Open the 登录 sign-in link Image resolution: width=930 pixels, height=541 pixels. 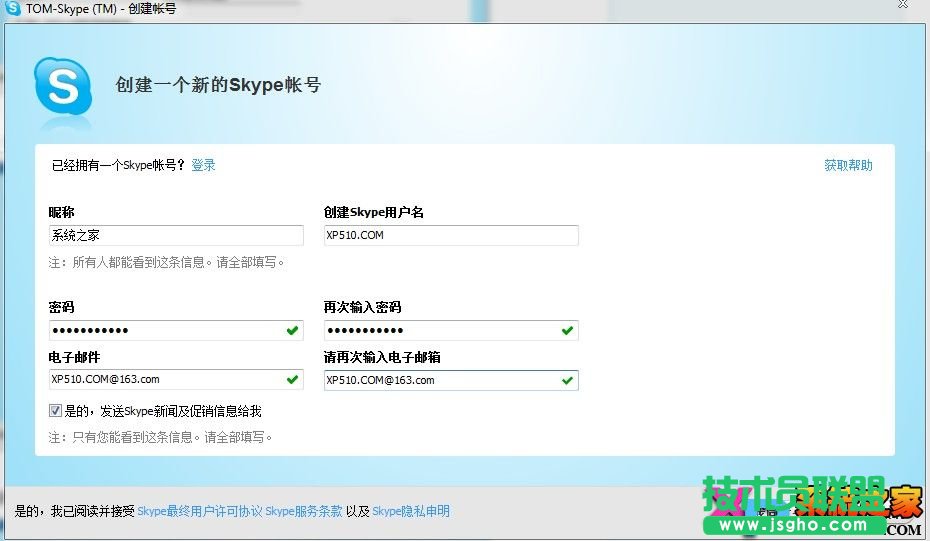pyautogui.click(x=203, y=165)
